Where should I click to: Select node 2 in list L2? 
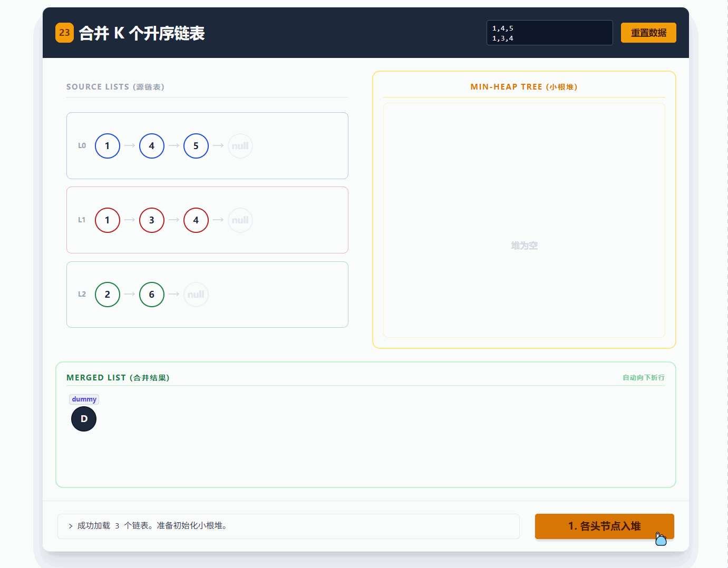coord(108,295)
